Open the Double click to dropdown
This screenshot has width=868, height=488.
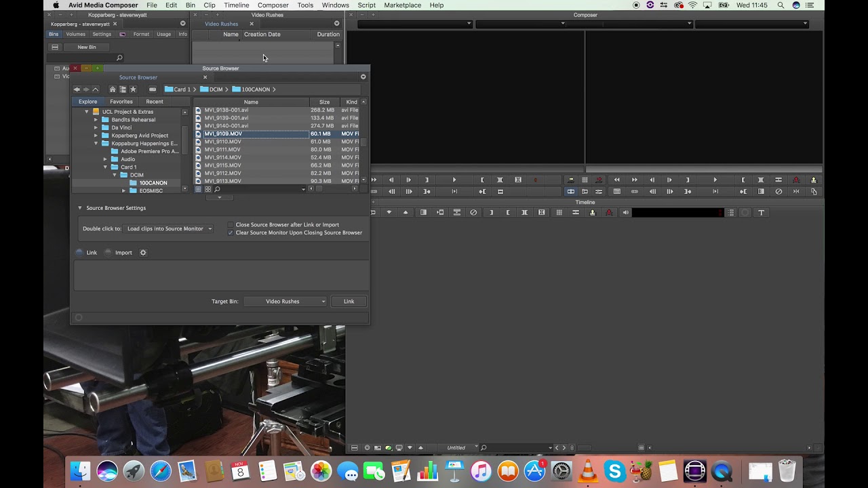[x=170, y=229]
